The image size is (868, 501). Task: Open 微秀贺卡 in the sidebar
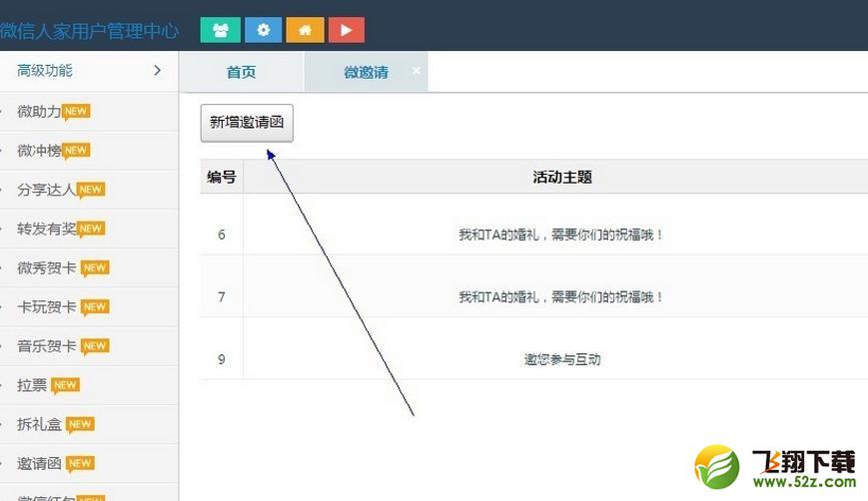click(46, 268)
